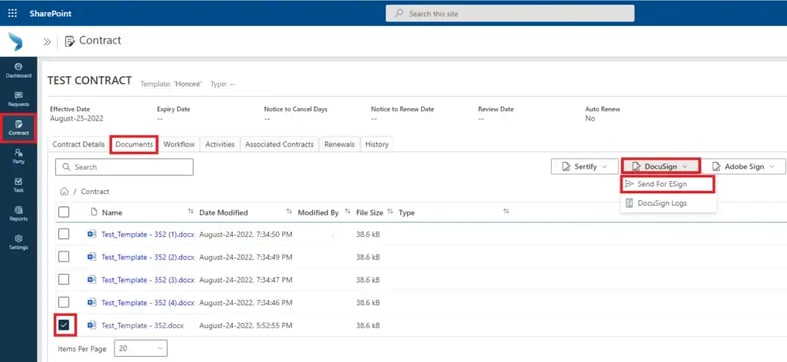Open Test_Template - 352 (1).docx file link
787x362 pixels.
148,234
